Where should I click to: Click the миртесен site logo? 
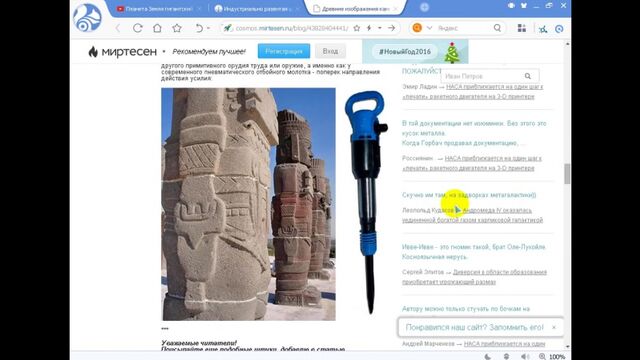[x=122, y=51]
